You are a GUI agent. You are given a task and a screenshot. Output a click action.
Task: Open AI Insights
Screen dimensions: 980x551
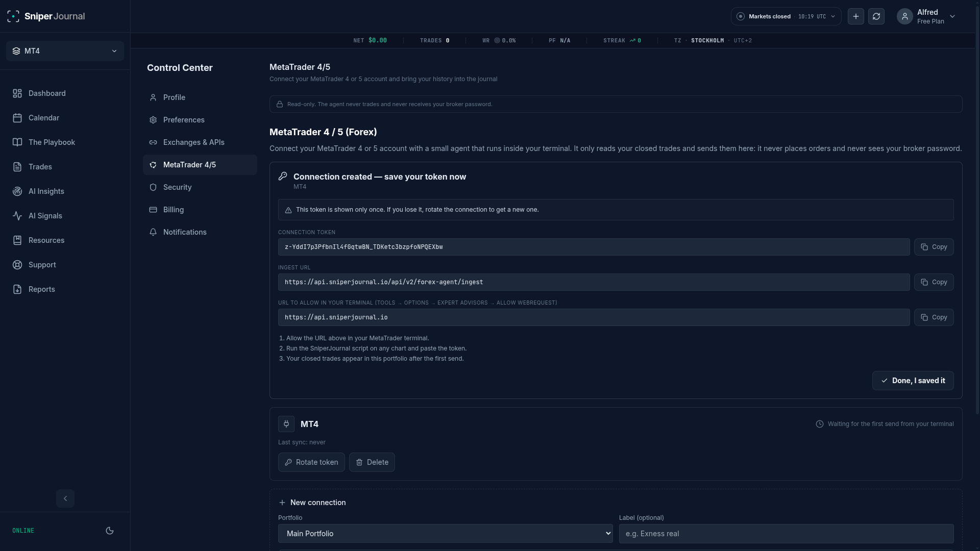pyautogui.click(x=65, y=191)
